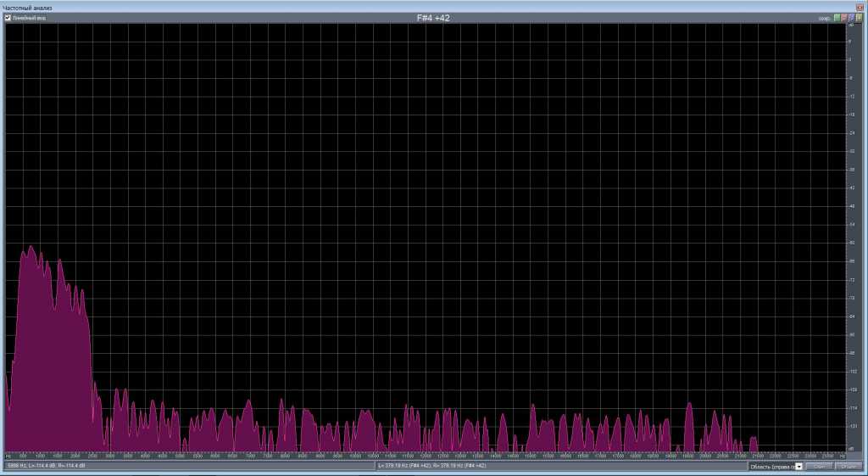The height and width of the screenshot is (476, 868).
Task: Click the red hold snapshot button
Action: click(x=844, y=19)
